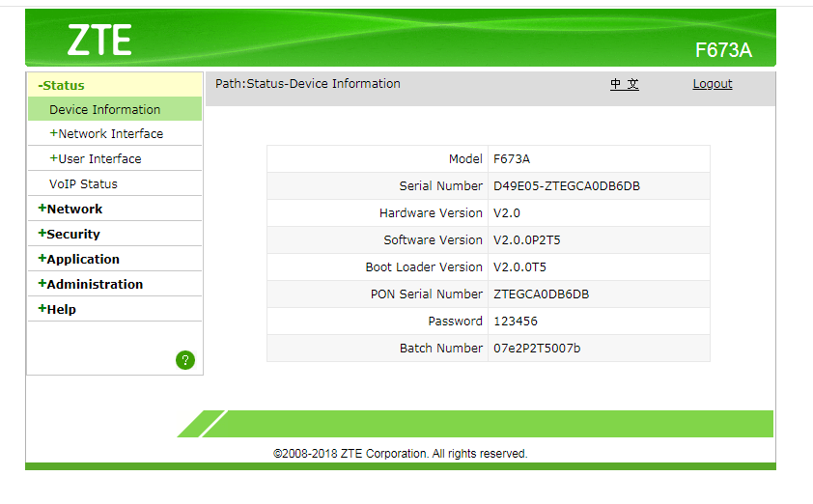Expand the Help menu section
The image size is (813, 504).
point(57,310)
